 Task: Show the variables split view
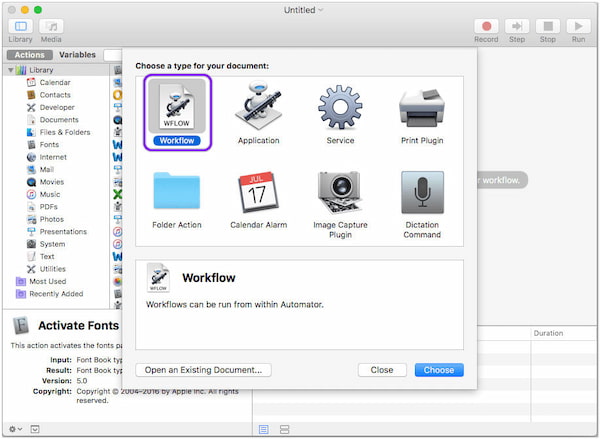(x=284, y=429)
